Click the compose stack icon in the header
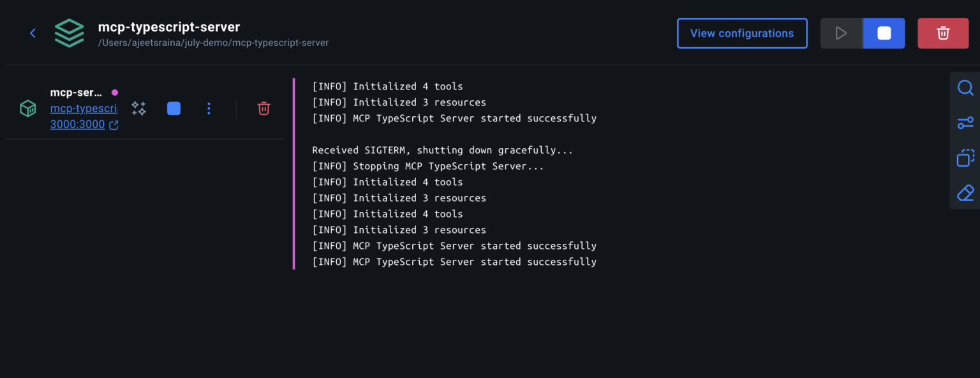The width and height of the screenshot is (980, 378). [69, 33]
